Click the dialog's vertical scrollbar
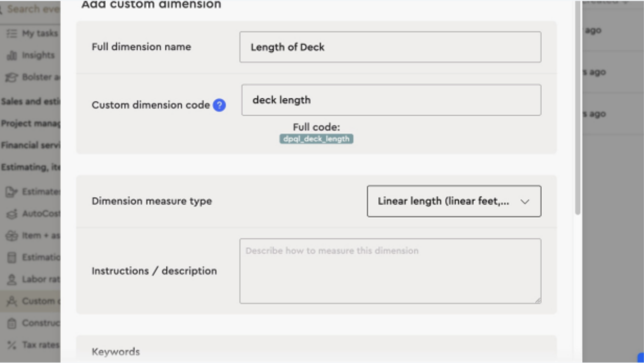This screenshot has height=363, width=644. [578, 107]
